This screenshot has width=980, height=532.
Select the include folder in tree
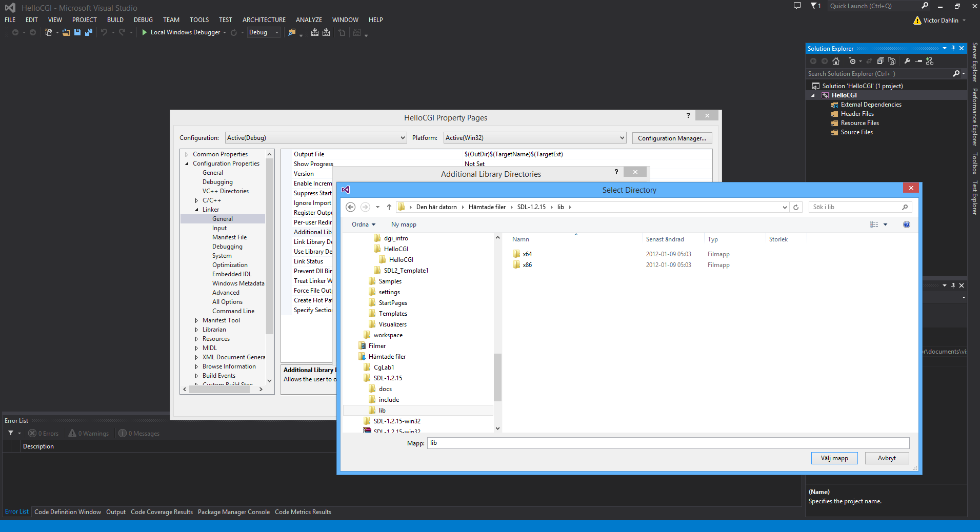pos(389,400)
